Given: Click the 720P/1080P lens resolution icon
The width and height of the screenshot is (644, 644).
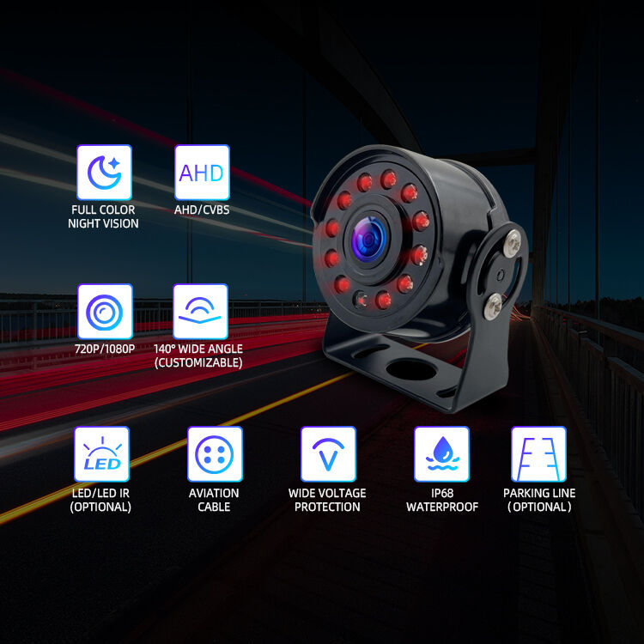Looking at the screenshot, I should (x=105, y=312).
